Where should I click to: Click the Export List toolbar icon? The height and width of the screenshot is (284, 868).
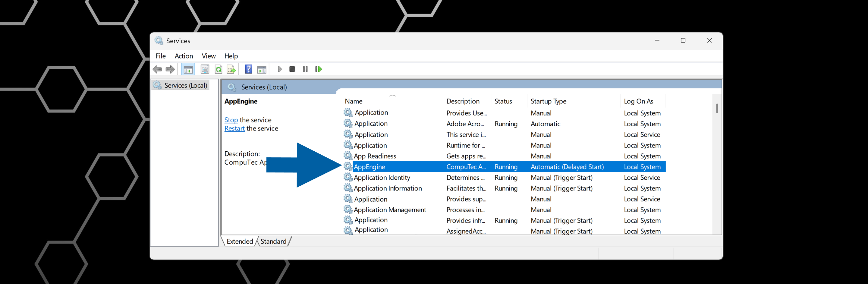(x=231, y=69)
